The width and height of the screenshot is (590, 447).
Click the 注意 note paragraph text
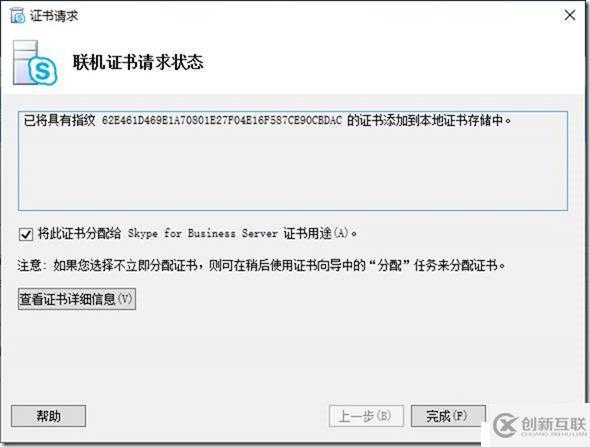click(262, 266)
